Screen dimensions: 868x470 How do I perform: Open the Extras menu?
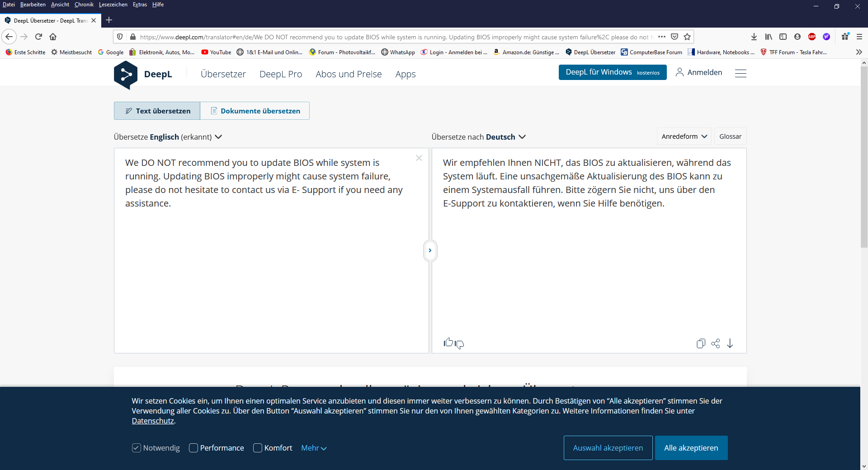click(140, 5)
